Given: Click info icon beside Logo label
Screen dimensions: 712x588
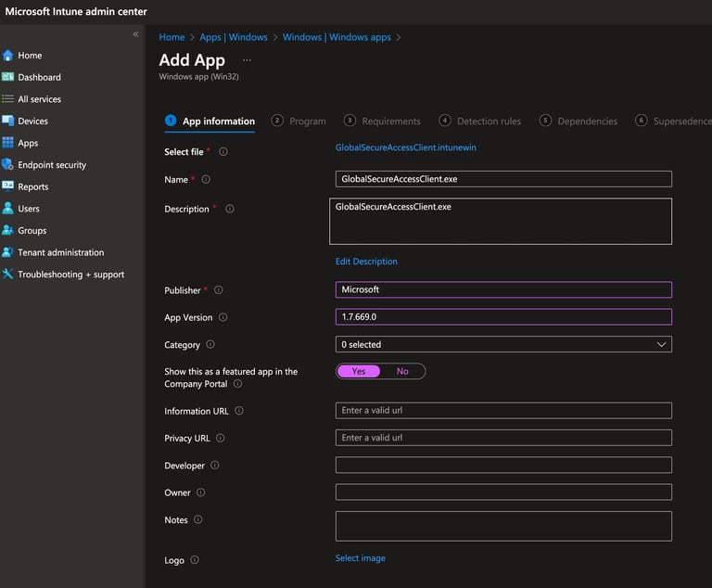Looking at the screenshot, I should coord(195,560).
